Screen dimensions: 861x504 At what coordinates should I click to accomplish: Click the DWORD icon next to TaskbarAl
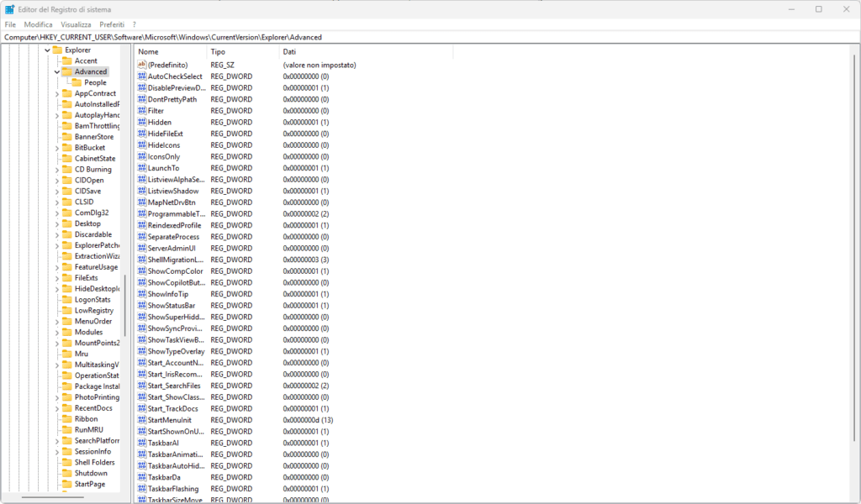pos(141,444)
